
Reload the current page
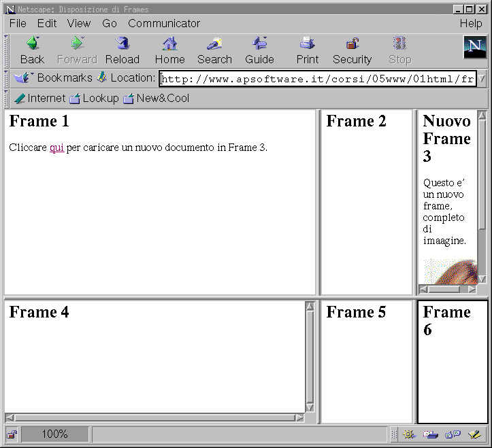pyautogui.click(x=122, y=51)
